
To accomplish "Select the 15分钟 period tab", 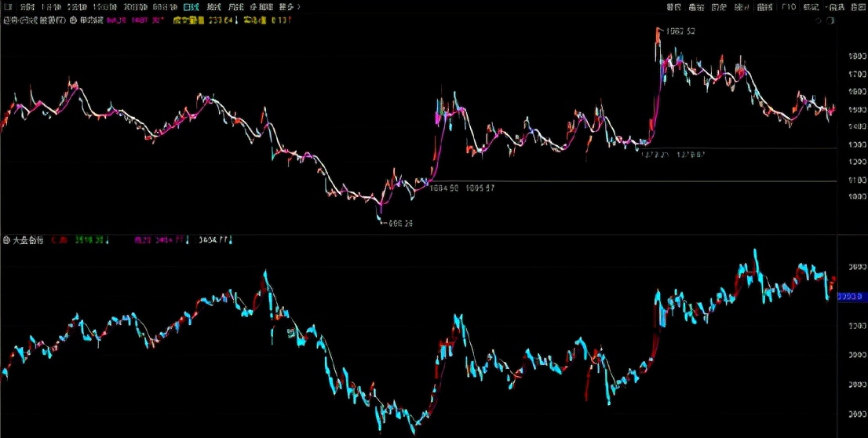I will pyautogui.click(x=104, y=8).
